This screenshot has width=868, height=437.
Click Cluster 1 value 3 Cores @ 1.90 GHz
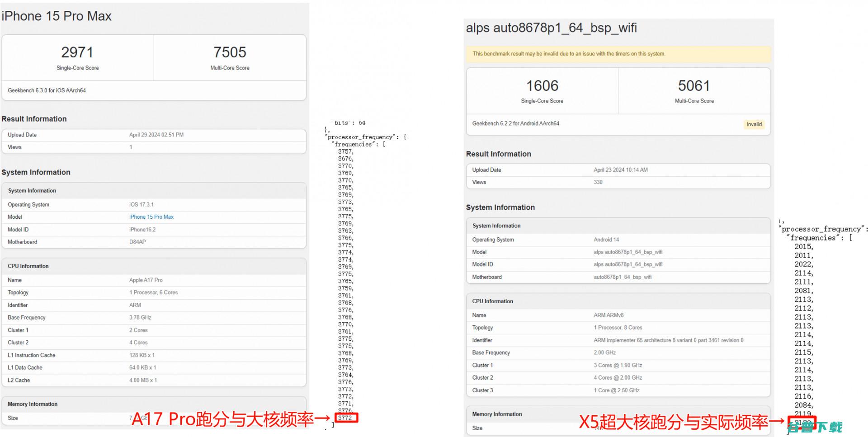coord(618,365)
